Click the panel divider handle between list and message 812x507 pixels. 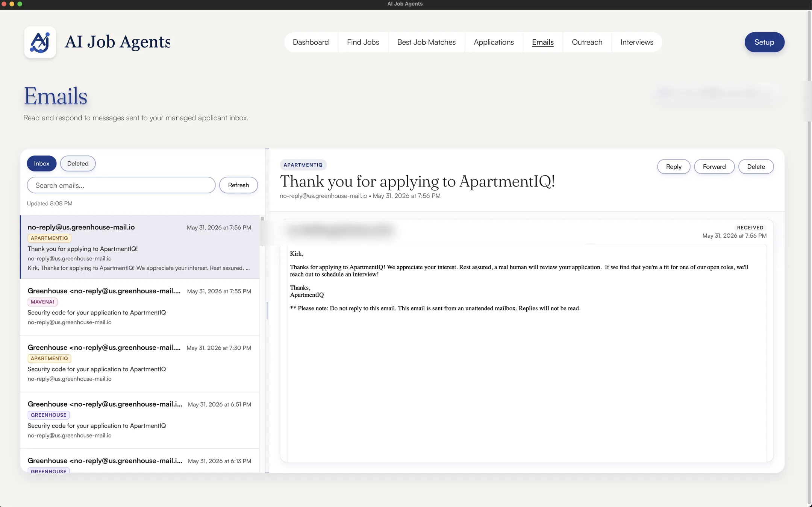point(267,311)
